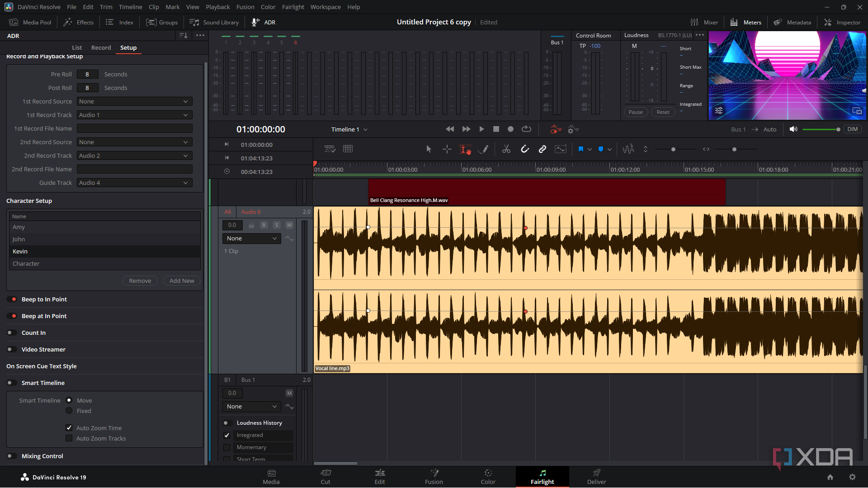The width and height of the screenshot is (868, 488).
Task: Open project settings gear icon
Action: [x=852, y=477]
